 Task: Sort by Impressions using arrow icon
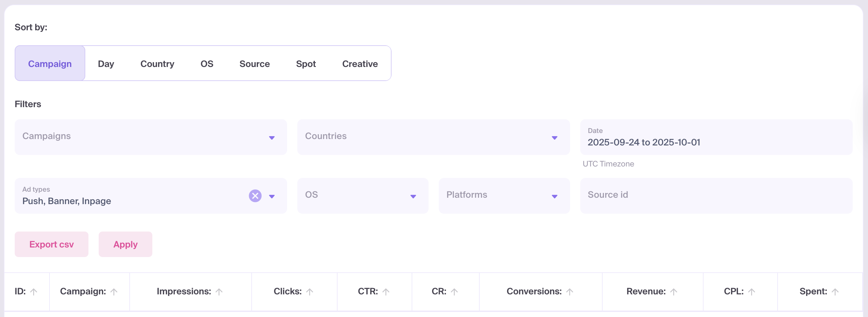(x=219, y=292)
